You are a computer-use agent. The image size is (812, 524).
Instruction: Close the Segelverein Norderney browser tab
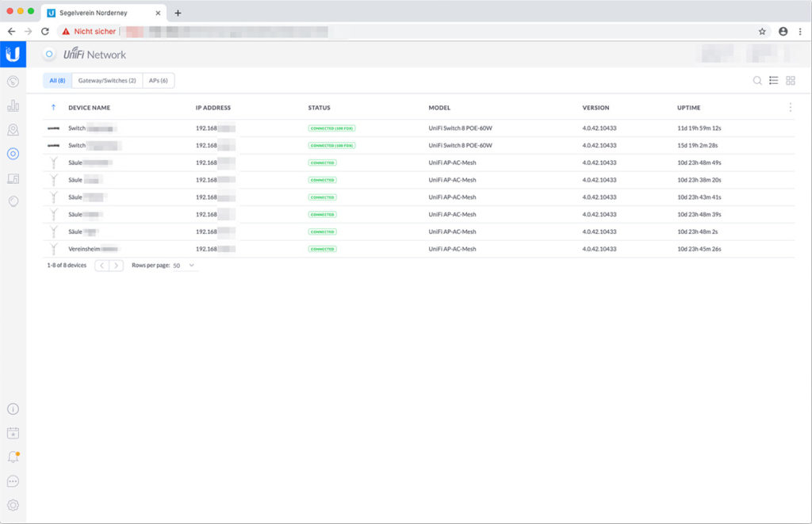[x=158, y=13]
